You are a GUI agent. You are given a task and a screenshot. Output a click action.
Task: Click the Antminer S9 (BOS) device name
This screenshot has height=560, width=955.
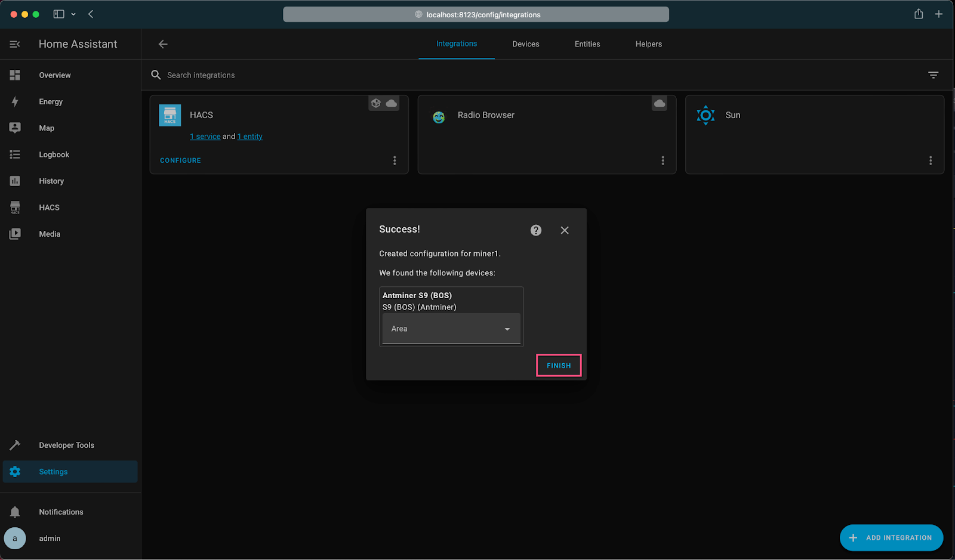click(417, 295)
